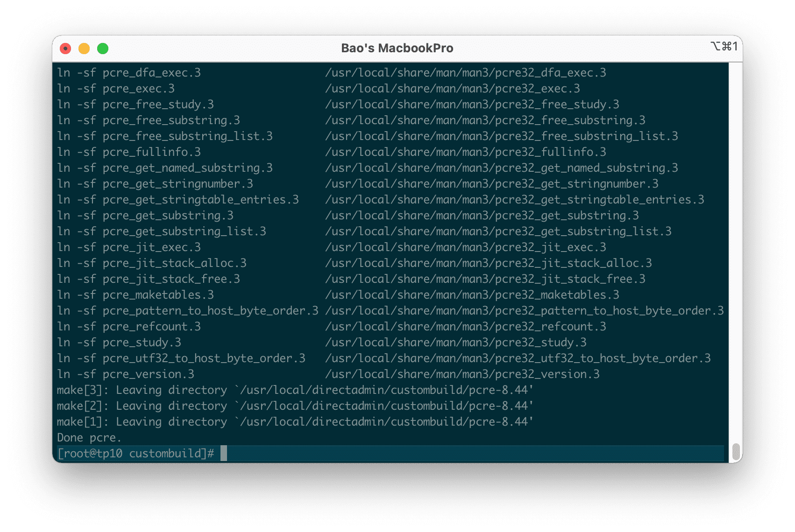
Task: Click the Bao's MacbookPro window title
Action: (397, 48)
